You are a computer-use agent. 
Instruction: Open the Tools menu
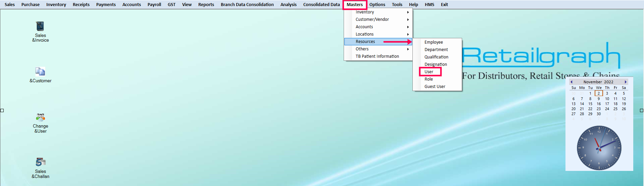pos(397,4)
